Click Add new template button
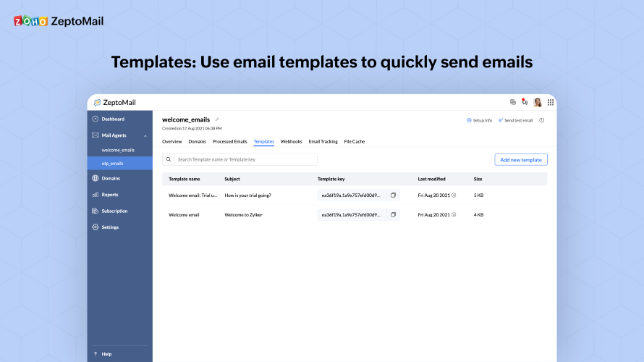The image size is (644, 362). coord(521,160)
